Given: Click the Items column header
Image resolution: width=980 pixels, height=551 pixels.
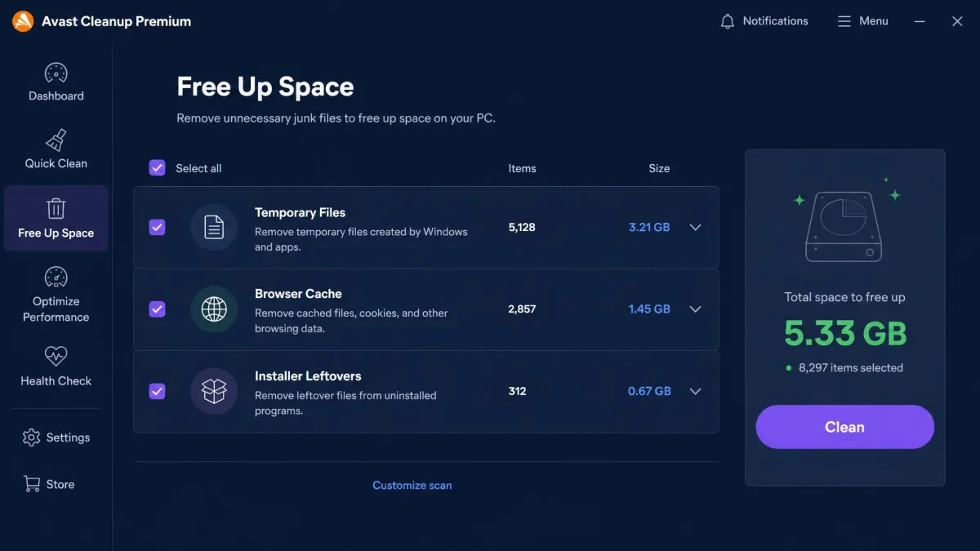Looking at the screenshot, I should point(522,168).
